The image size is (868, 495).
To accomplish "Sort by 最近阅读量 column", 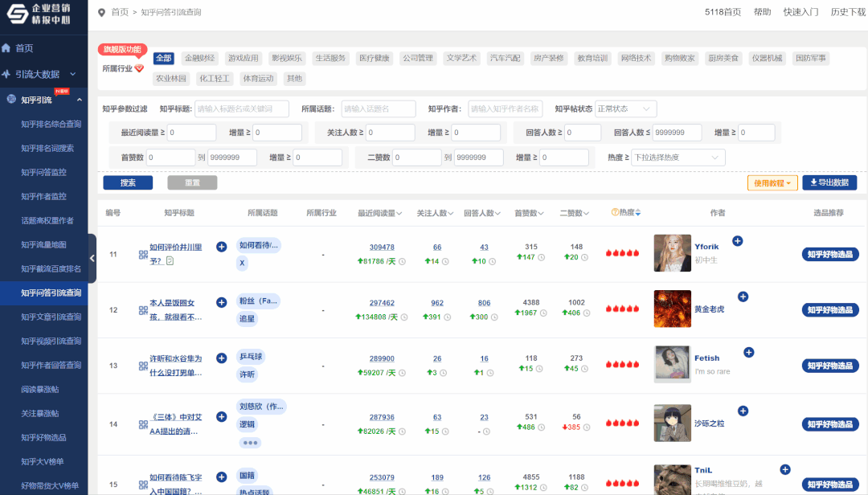I will (x=379, y=213).
